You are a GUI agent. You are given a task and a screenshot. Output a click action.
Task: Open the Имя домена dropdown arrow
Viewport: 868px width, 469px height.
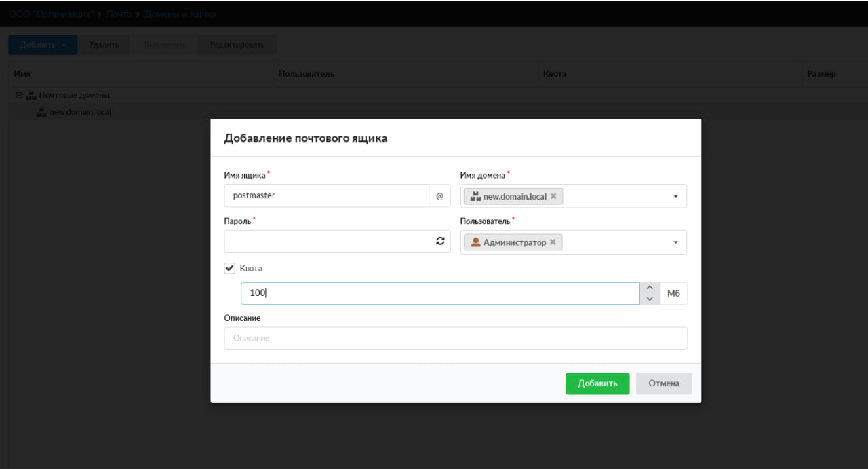pyautogui.click(x=675, y=196)
